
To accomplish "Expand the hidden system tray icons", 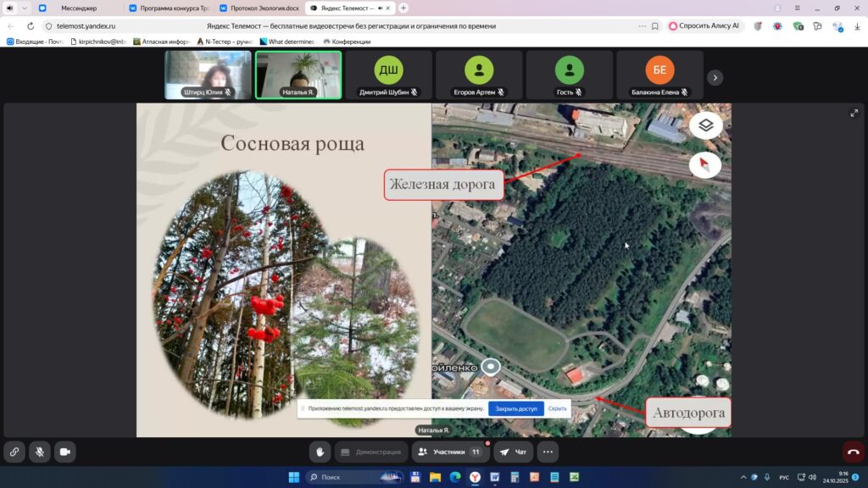I will (x=743, y=477).
